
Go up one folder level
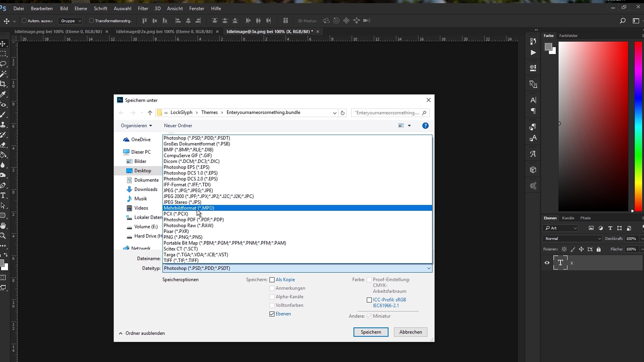pyautogui.click(x=150, y=113)
